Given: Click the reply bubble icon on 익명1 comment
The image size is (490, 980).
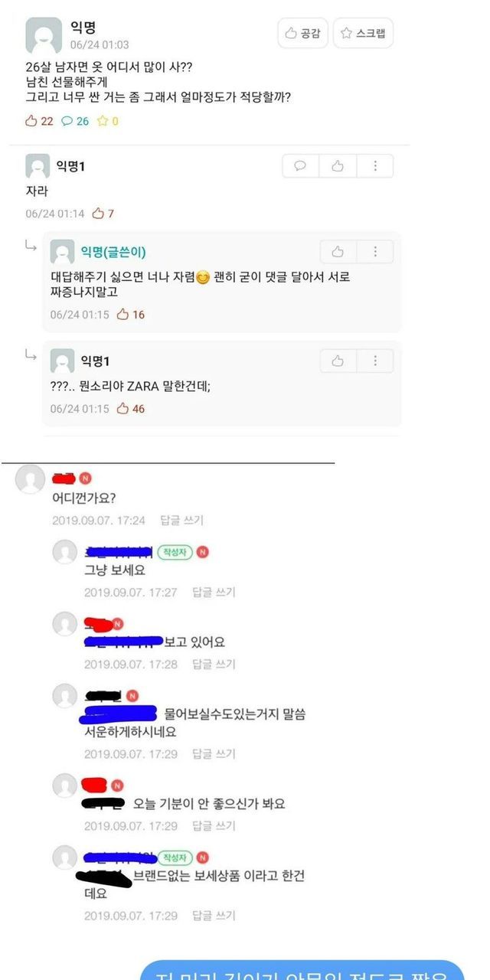Looking at the screenshot, I should click(x=301, y=165).
